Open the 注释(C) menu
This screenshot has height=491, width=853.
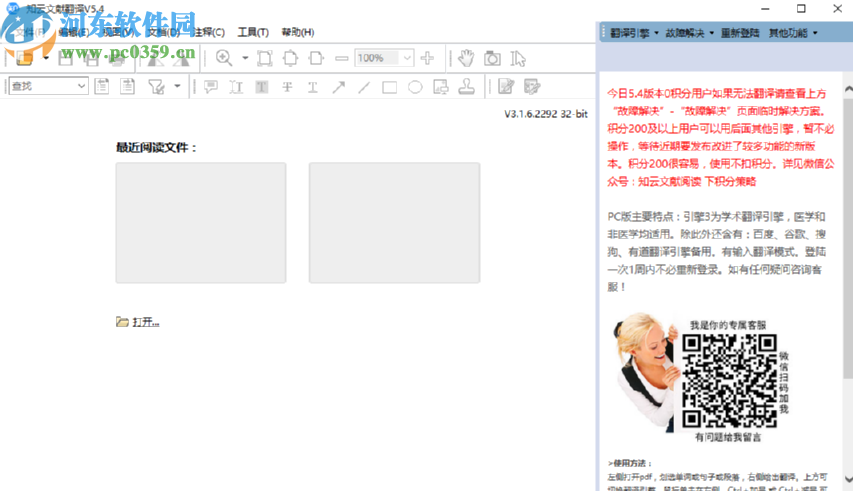(208, 32)
